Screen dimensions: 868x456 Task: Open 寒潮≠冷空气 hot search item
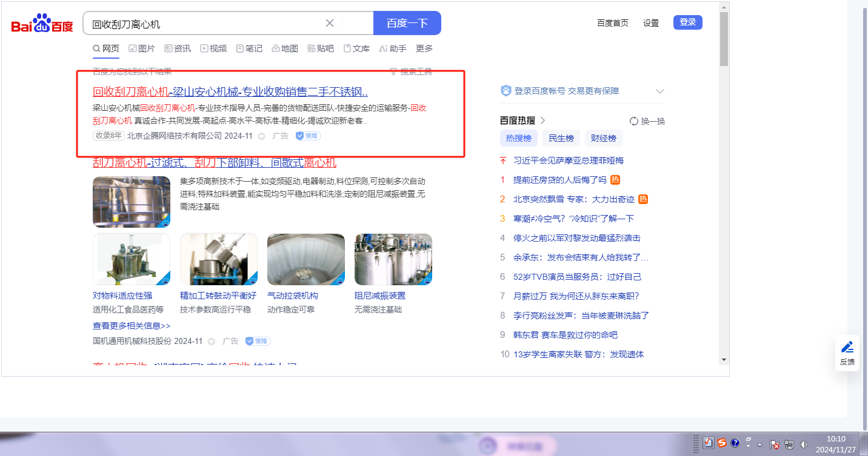point(573,219)
